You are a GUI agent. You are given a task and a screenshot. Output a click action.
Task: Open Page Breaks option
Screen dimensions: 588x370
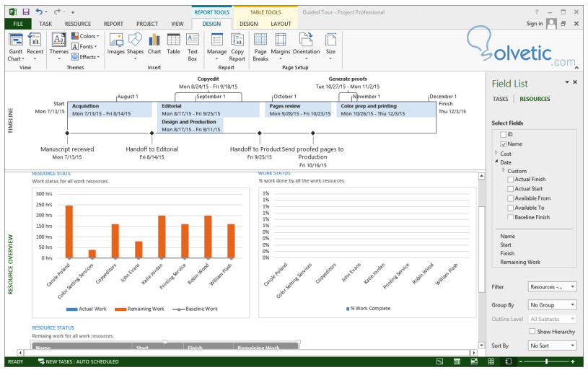click(260, 45)
